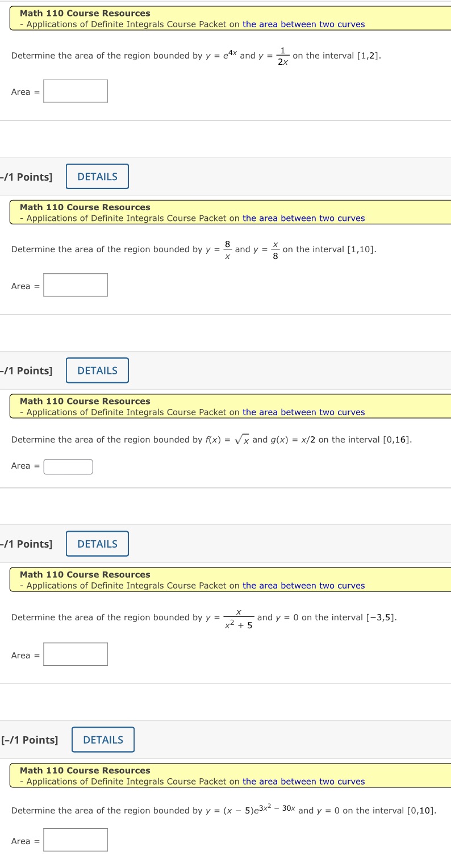Select the first 'Math 110 Course Resources' heading
Screen dimensions: 451x868
coord(84,13)
